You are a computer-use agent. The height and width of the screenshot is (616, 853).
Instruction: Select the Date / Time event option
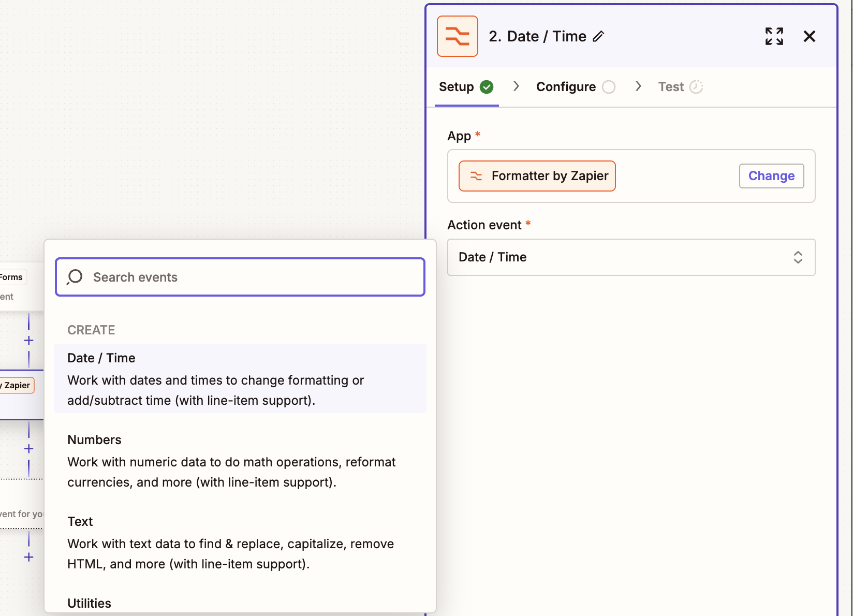(x=240, y=378)
